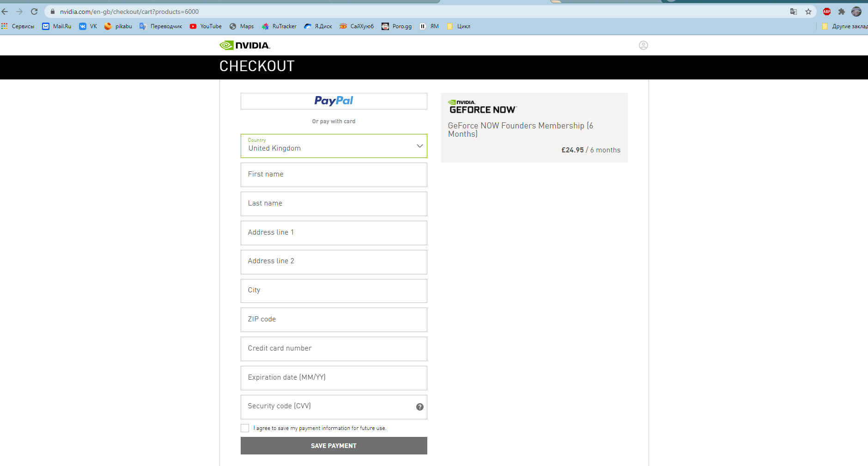This screenshot has width=868, height=466.
Task: Open the Сервисы apps bookmark
Action: coord(18,26)
